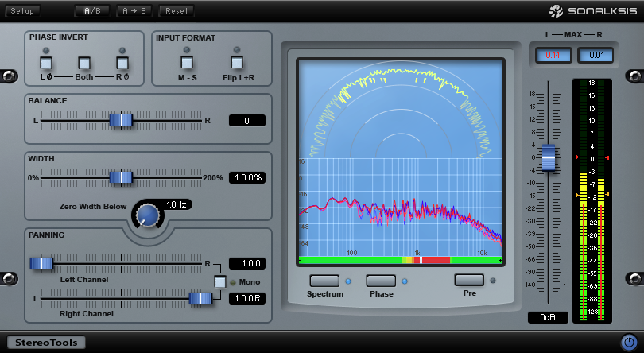
Task: Toggle the Phase display button
Action: coord(380,281)
